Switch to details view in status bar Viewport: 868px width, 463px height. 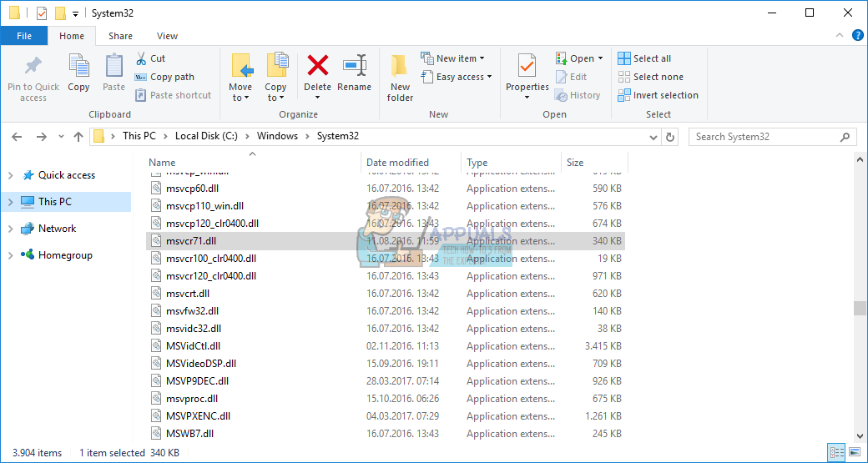(838, 452)
